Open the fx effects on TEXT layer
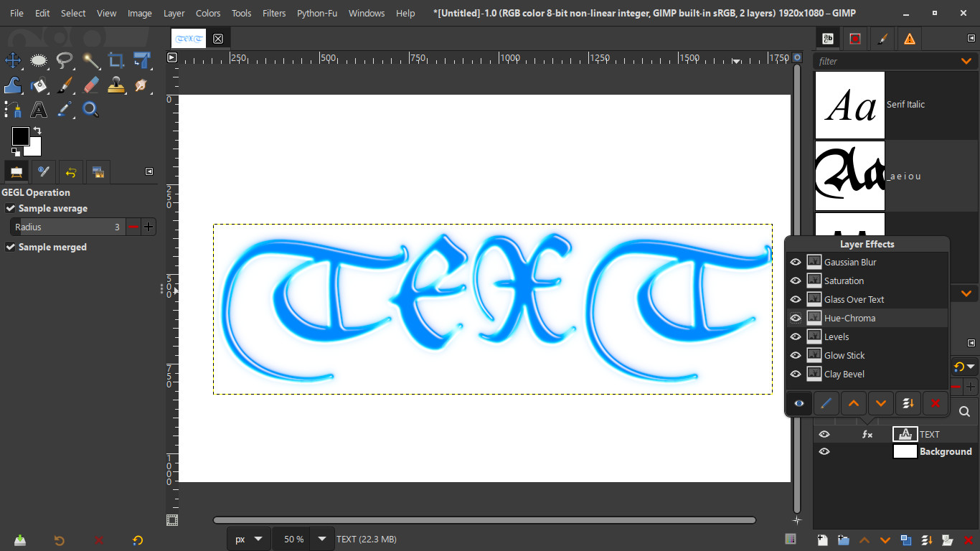 pyautogui.click(x=867, y=434)
